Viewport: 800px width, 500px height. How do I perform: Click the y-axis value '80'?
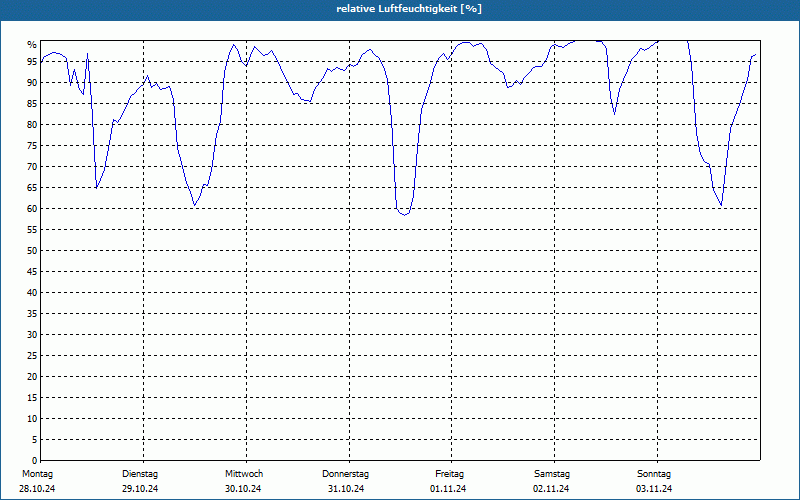(x=32, y=124)
